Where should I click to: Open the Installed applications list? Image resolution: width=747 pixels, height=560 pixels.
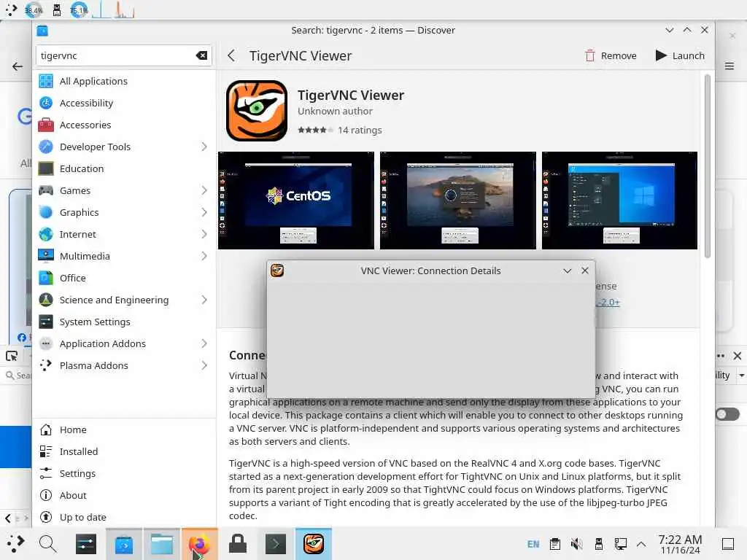click(124, 452)
